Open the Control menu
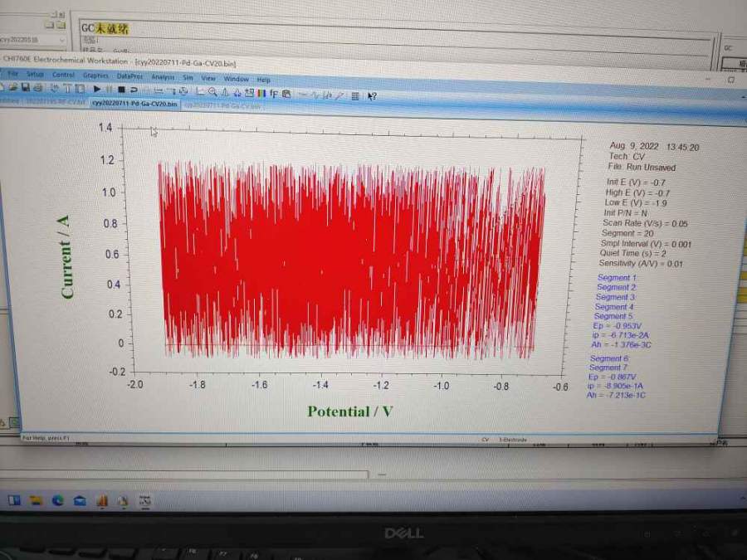The width and height of the screenshot is (747, 560). 63,75
